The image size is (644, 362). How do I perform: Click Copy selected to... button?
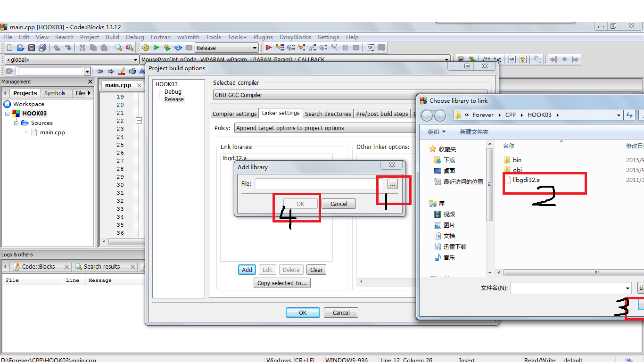282,283
